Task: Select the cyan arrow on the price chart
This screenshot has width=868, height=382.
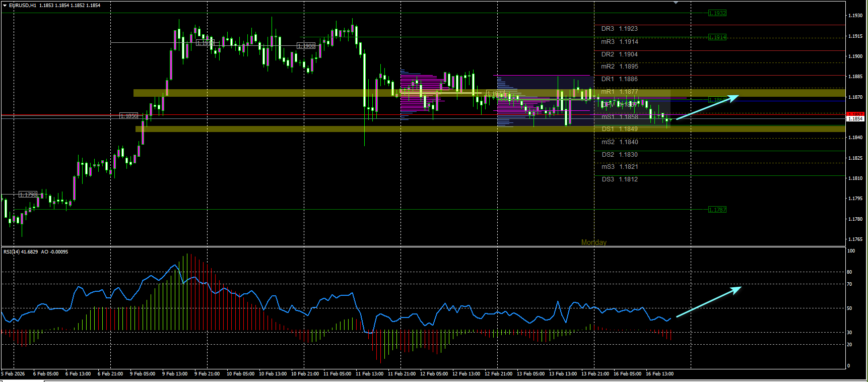Action: [707, 107]
